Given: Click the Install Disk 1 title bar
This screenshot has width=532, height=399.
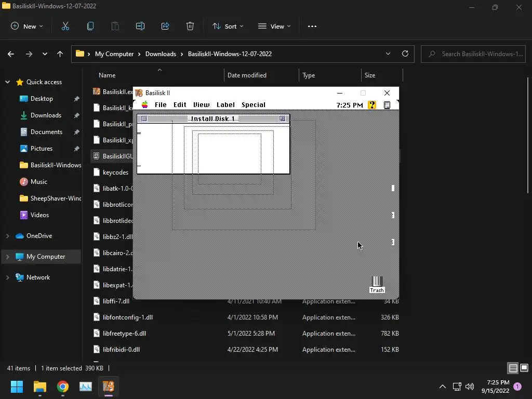Looking at the screenshot, I should click(x=214, y=118).
